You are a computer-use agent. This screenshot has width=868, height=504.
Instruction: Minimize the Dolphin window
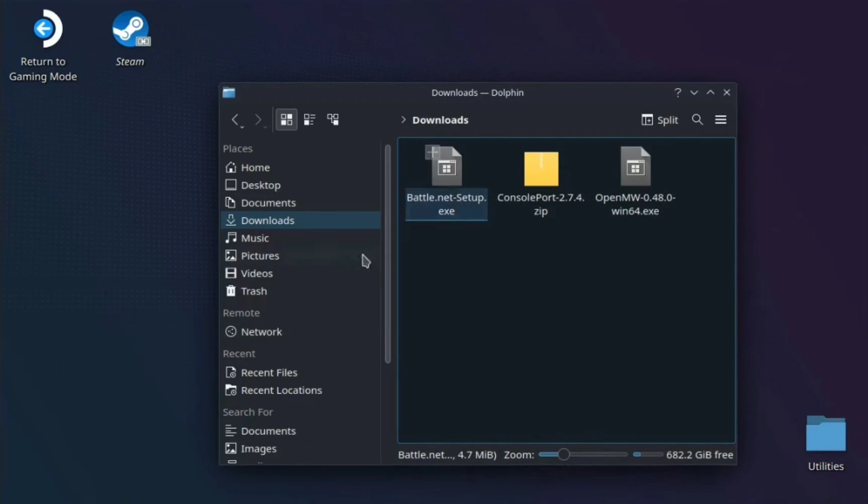694,93
